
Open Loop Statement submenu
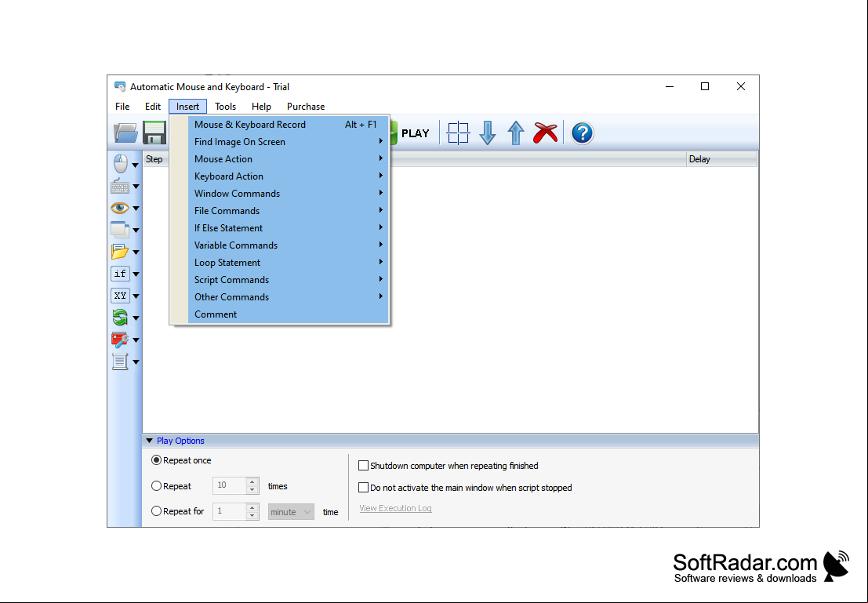[x=288, y=263]
